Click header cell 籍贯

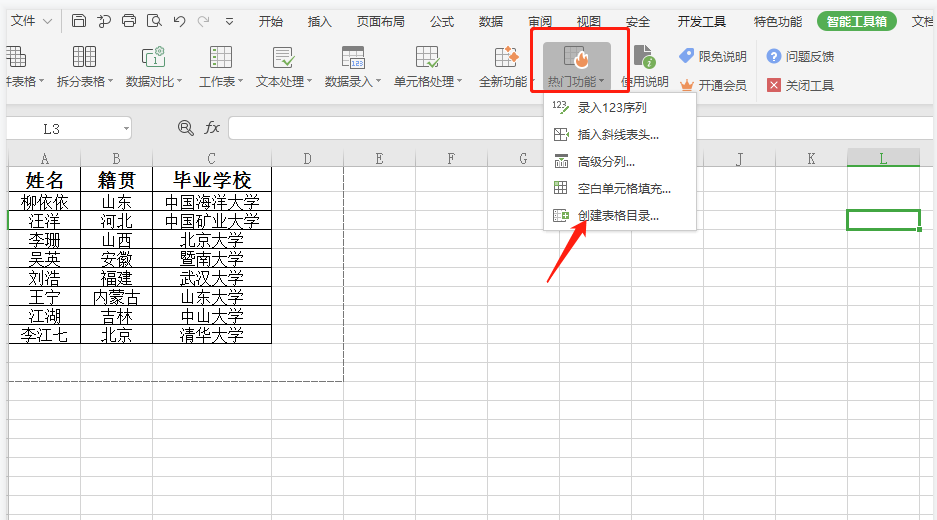click(x=116, y=179)
